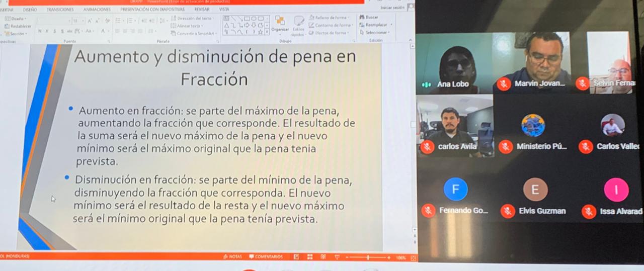Select Ana Lobo's video tile
Viewport: 644px width, 271px height.
454,63
